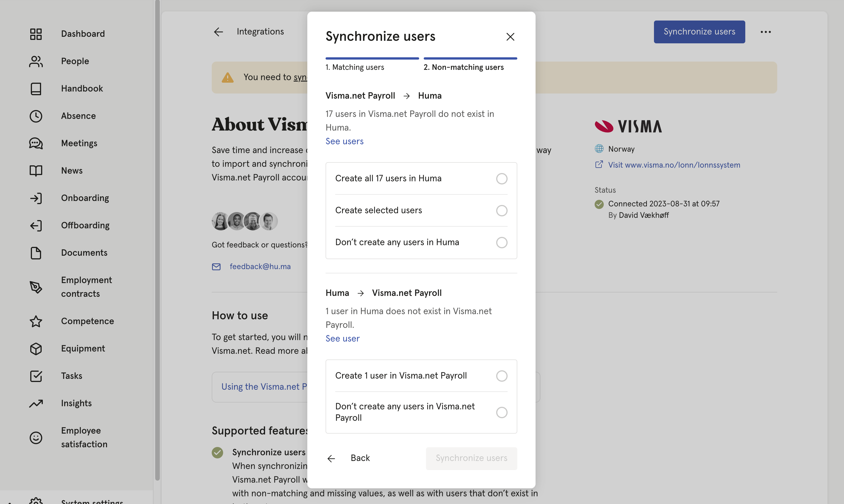Click the Employee satisfaction smiley icon
Viewport: 844px width, 504px height.
(x=36, y=438)
